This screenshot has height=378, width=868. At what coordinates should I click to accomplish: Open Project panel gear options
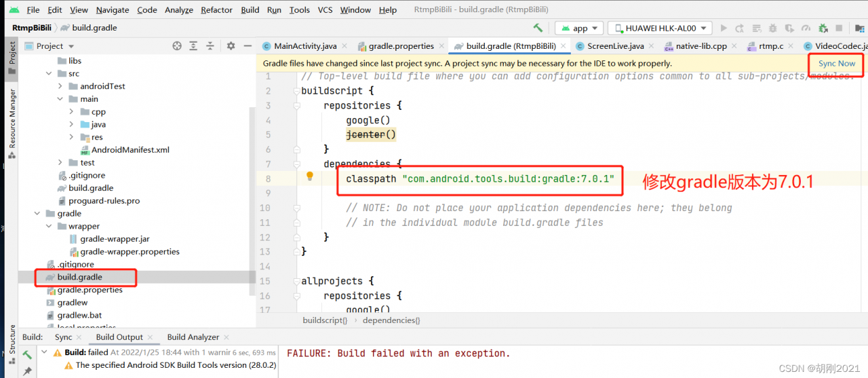[231, 46]
